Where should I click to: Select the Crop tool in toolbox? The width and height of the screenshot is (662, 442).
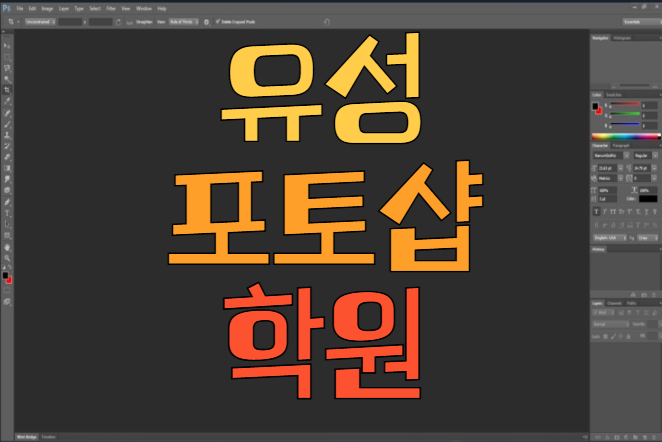click(7, 90)
